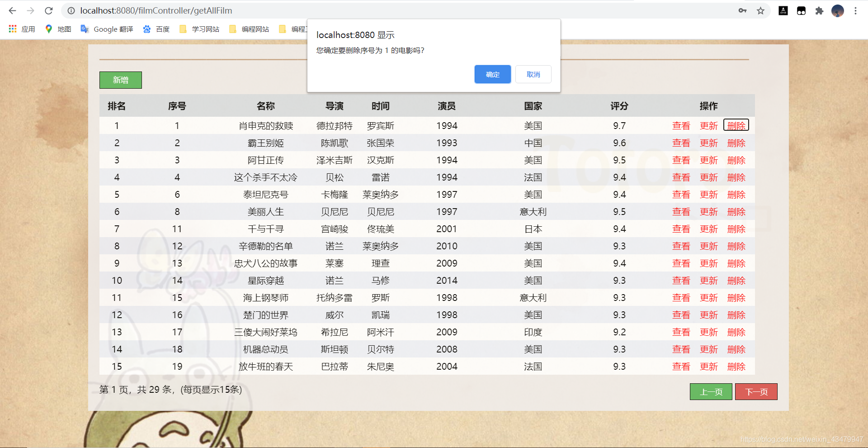Click the dark square extension icon in toolbar
The width and height of the screenshot is (868, 448).
[x=783, y=11]
